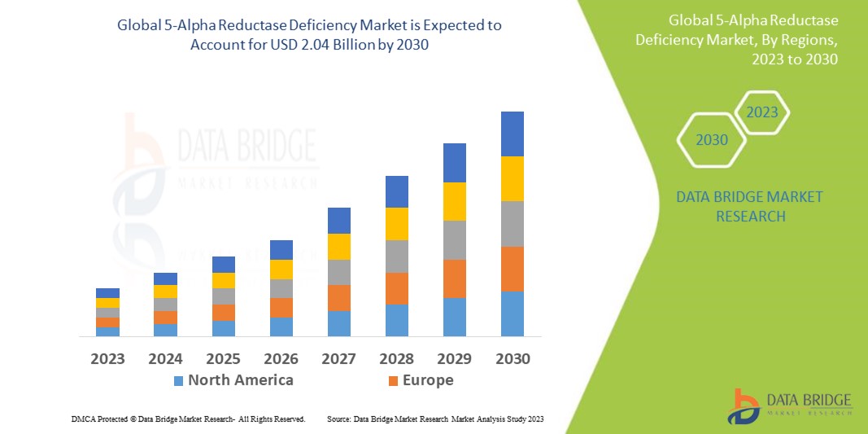Click the orange segment of 2027 bar

(x=338, y=297)
